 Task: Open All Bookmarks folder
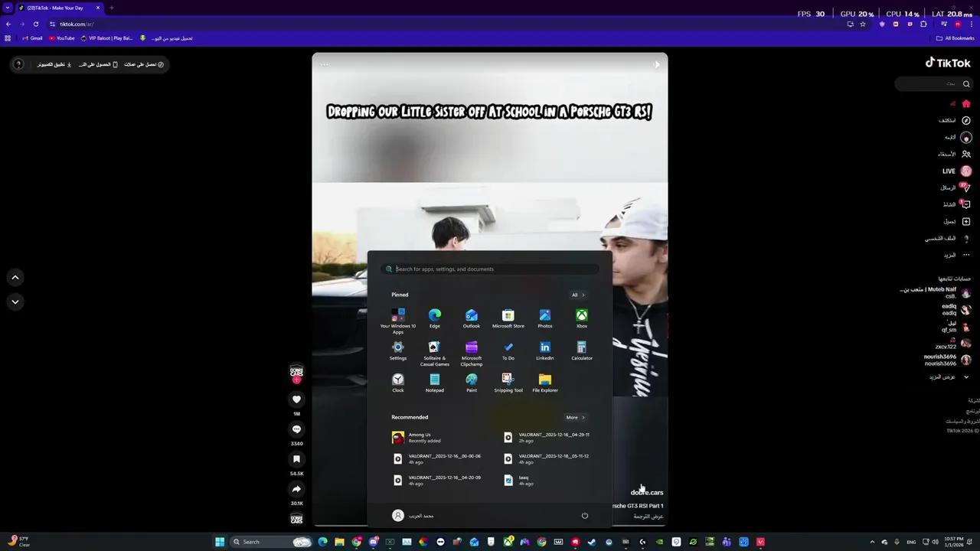955,38
